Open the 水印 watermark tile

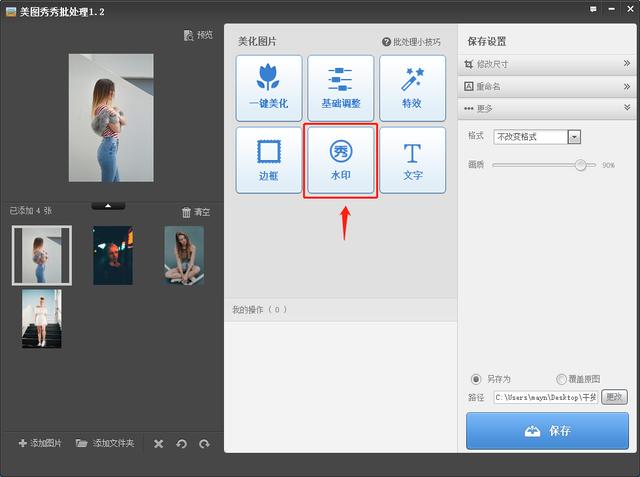coord(340,160)
